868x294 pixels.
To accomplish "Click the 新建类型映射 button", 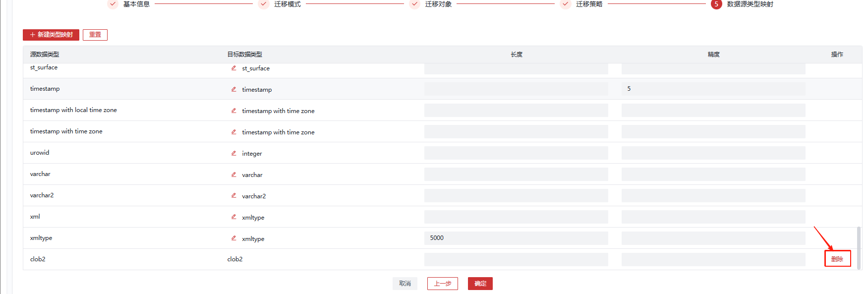I will (51, 35).
